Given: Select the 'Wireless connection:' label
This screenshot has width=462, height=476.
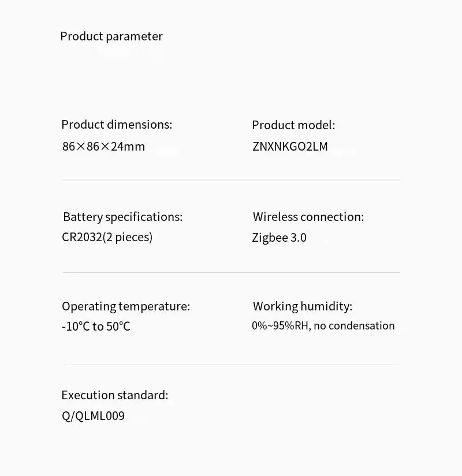Looking at the screenshot, I should click(308, 217).
